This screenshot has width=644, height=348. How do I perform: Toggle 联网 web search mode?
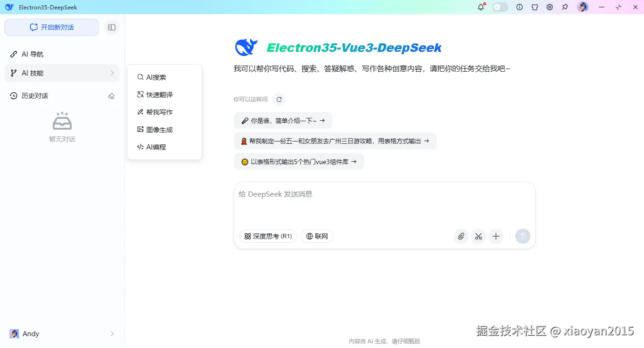tap(317, 236)
